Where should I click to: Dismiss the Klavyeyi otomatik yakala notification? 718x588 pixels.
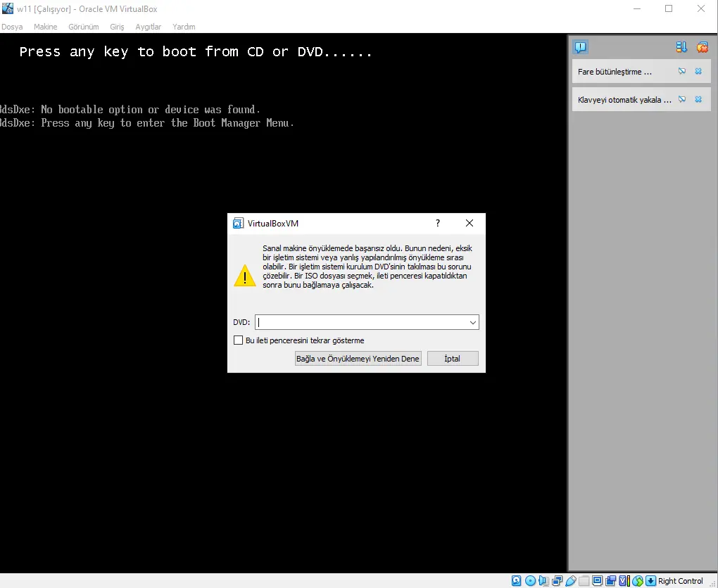click(698, 99)
